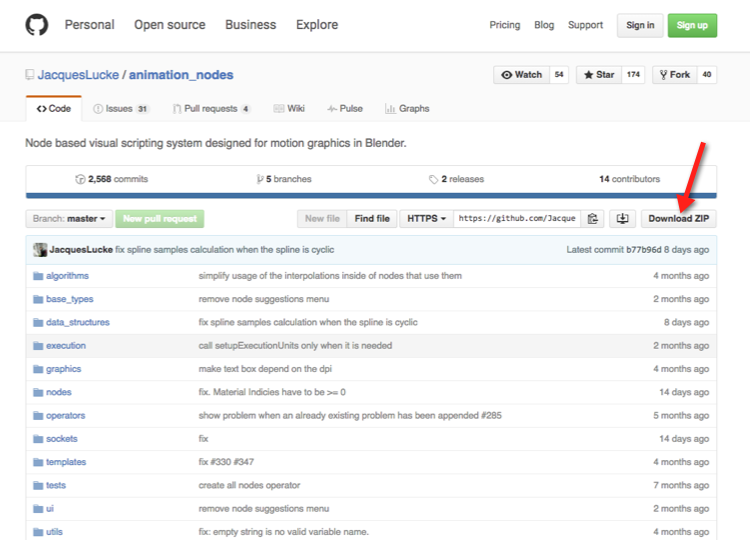Click the tests folder icon

[38, 485]
